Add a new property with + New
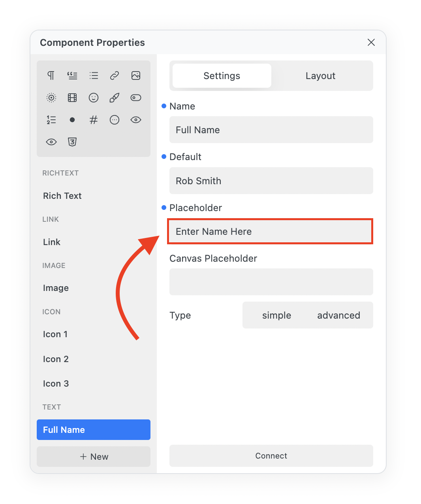The image size is (421, 504). (94, 457)
